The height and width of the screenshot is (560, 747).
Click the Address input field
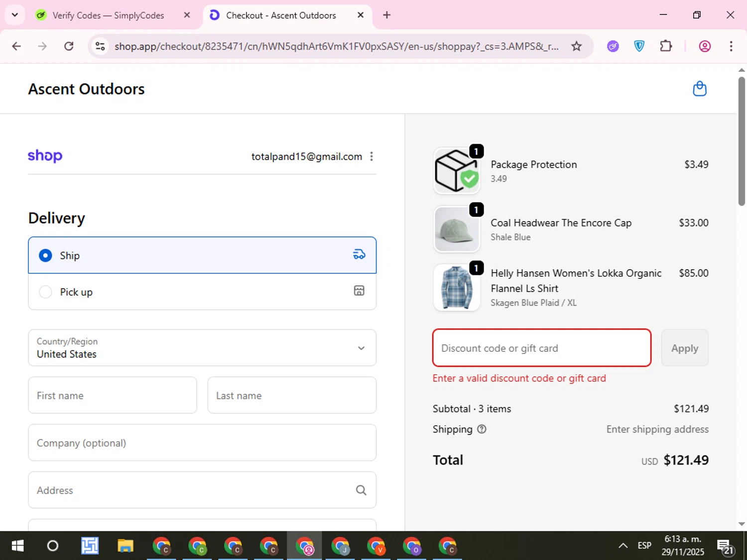(202, 490)
